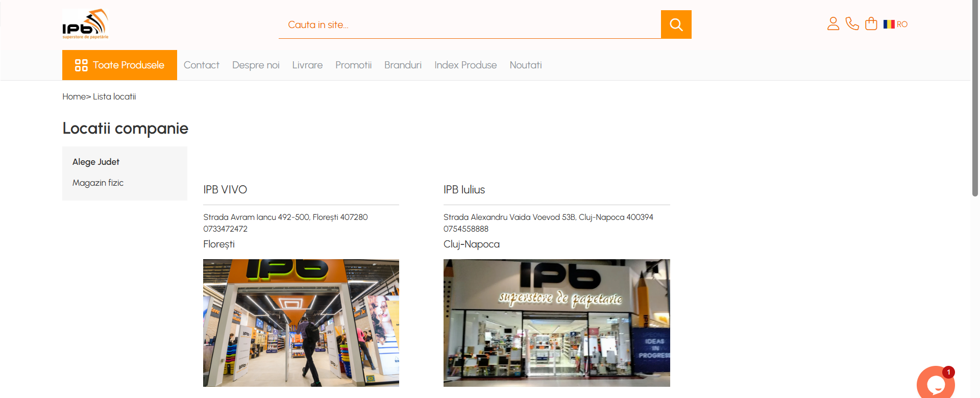980x398 pixels.
Task: Click the IPB Iulius storefront photo
Action: [556, 322]
